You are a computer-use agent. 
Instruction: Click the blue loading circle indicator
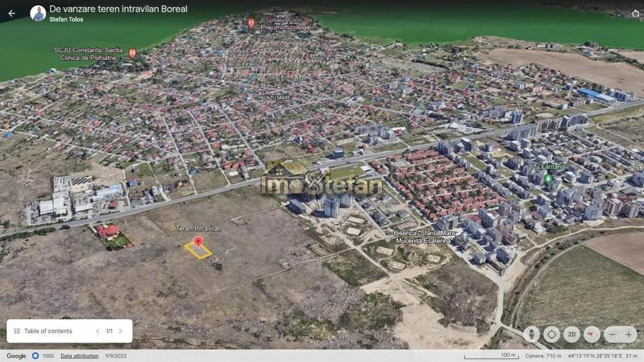point(35,356)
